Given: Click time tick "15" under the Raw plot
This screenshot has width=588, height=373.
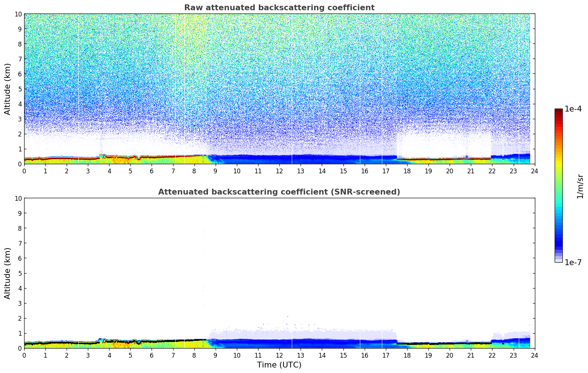Looking at the screenshot, I should [x=343, y=171].
